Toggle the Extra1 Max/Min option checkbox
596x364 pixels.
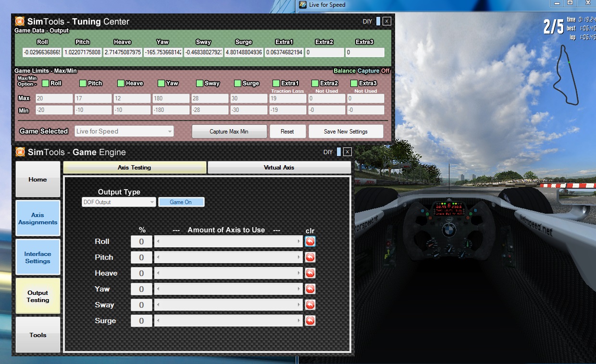(x=276, y=83)
